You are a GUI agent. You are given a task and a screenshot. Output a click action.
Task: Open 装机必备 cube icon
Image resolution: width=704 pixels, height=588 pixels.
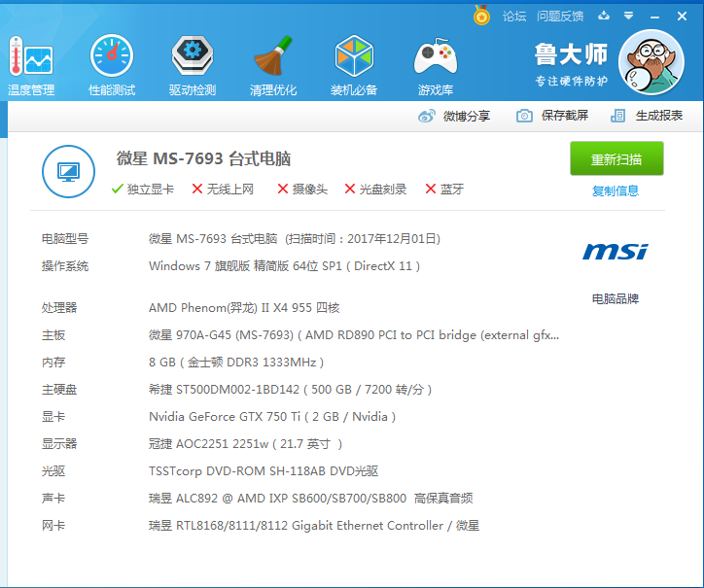pyautogui.click(x=354, y=55)
